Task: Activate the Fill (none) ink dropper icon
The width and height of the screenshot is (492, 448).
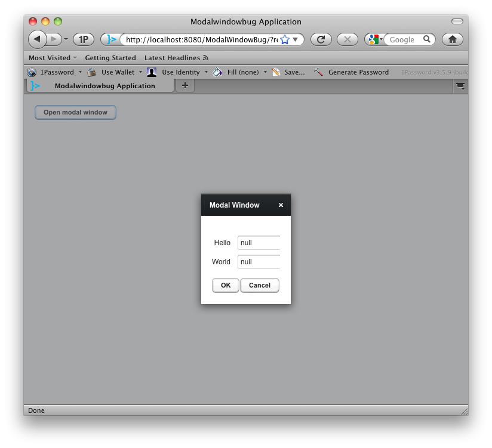Action: point(216,72)
